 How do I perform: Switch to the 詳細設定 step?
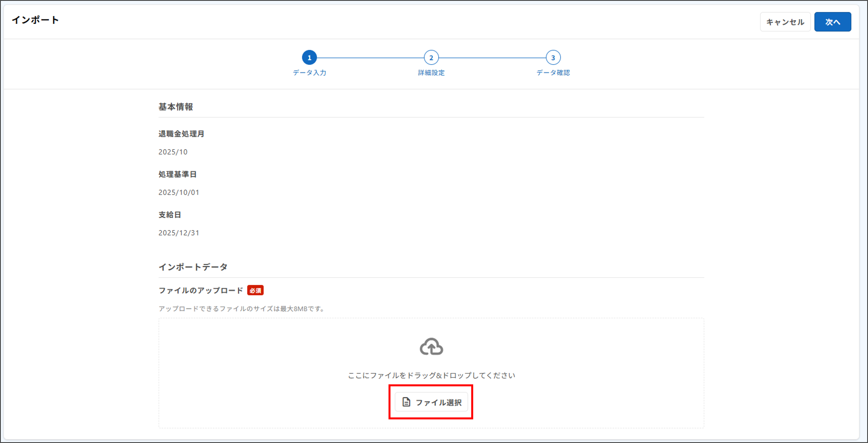[432, 73]
